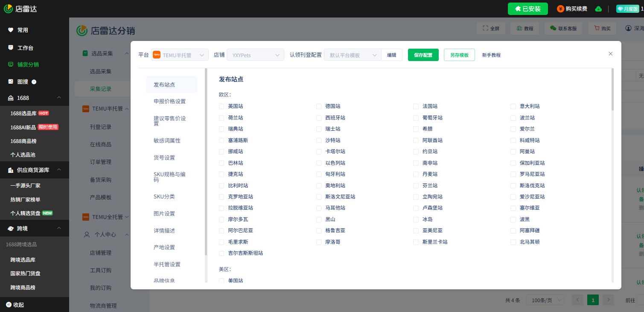644x312 pixels.
Task: Click the 已安装 green button
Action: tap(527, 9)
